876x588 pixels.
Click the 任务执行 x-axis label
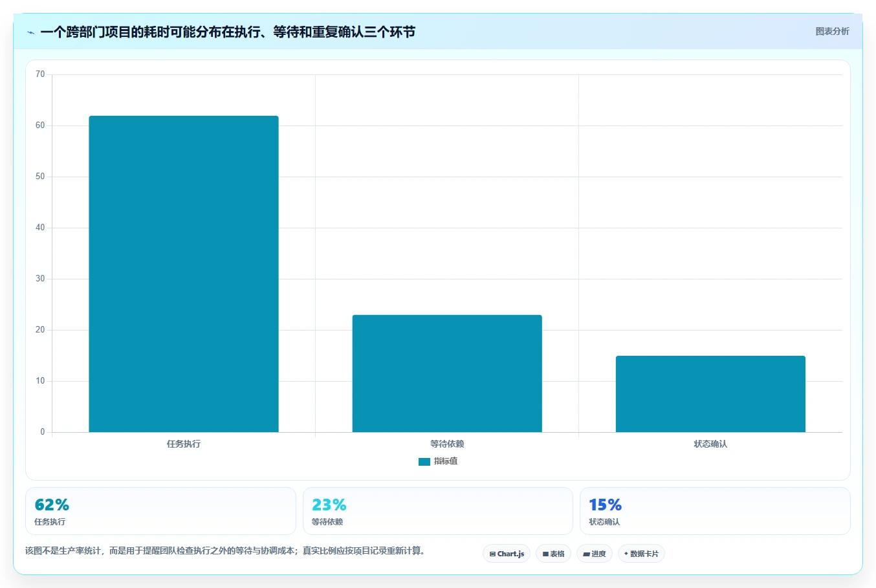(184, 444)
